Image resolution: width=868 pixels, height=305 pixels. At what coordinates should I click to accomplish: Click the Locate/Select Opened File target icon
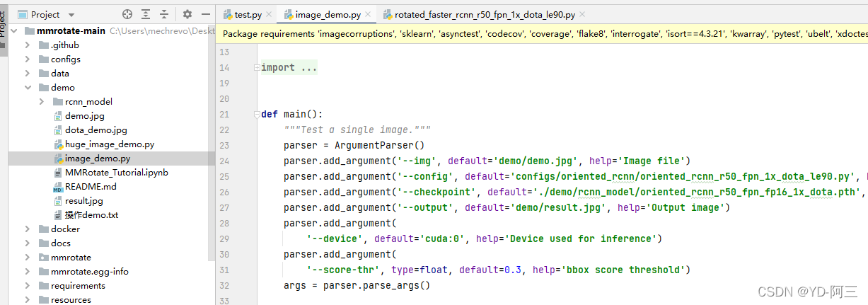[x=127, y=14]
